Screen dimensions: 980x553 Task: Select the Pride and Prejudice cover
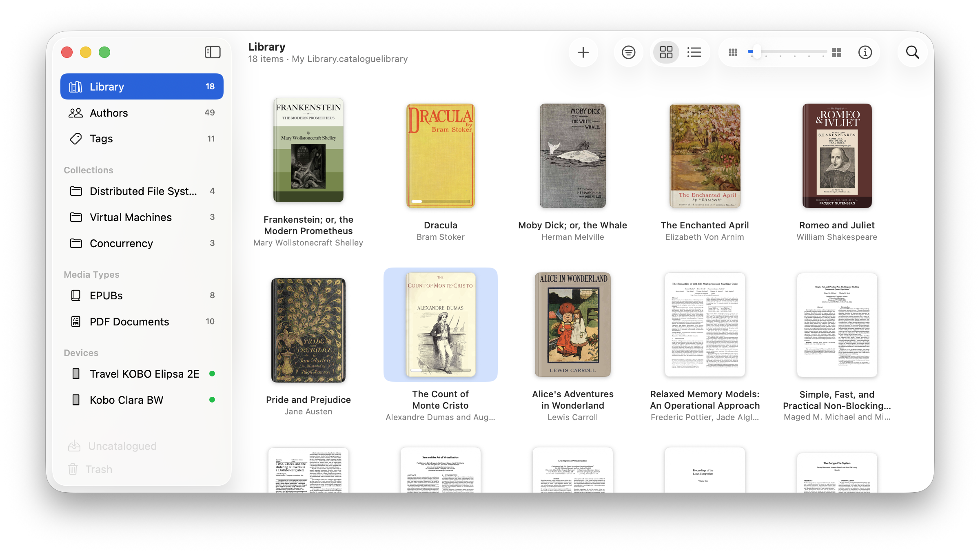pyautogui.click(x=308, y=330)
